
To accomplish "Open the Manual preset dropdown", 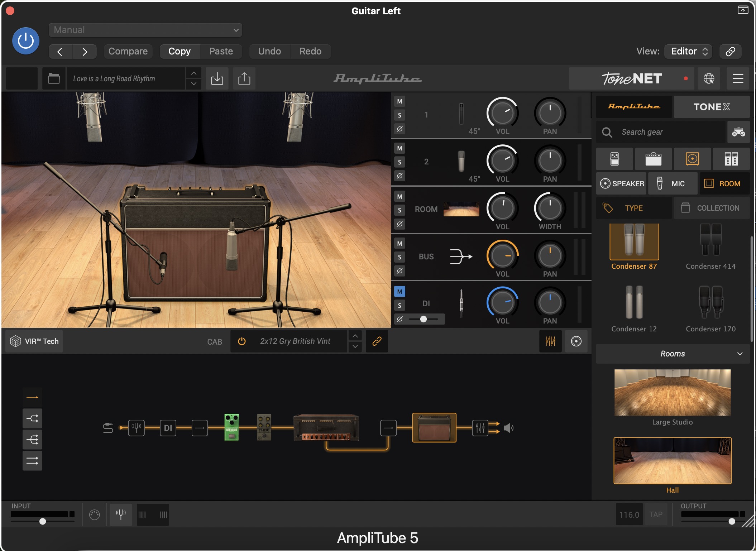I will tap(145, 30).
